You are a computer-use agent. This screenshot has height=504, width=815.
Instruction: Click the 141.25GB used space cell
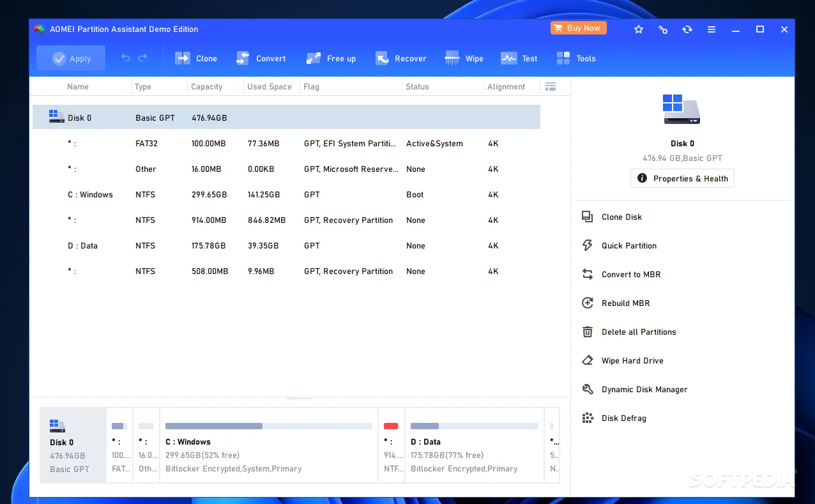pyautogui.click(x=264, y=195)
